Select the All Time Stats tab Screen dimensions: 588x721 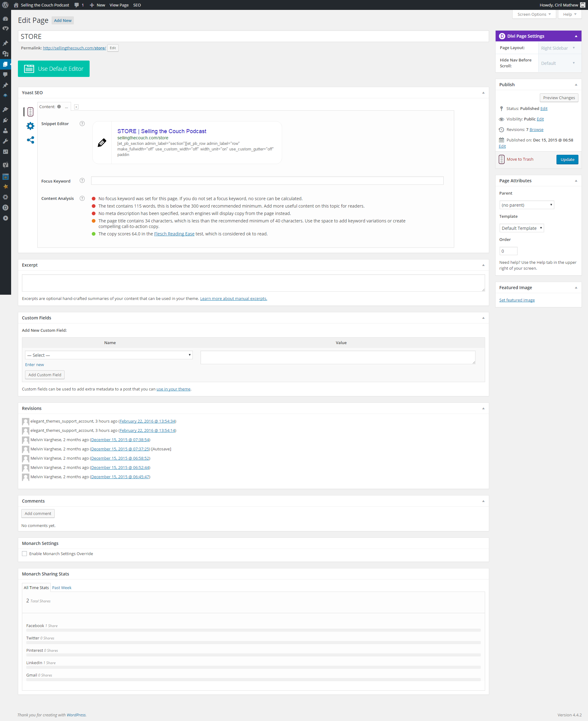36,588
